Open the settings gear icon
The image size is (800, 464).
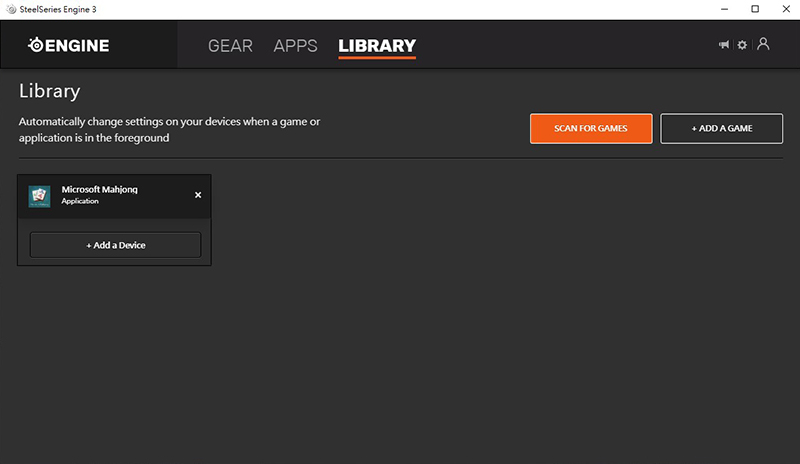point(742,45)
